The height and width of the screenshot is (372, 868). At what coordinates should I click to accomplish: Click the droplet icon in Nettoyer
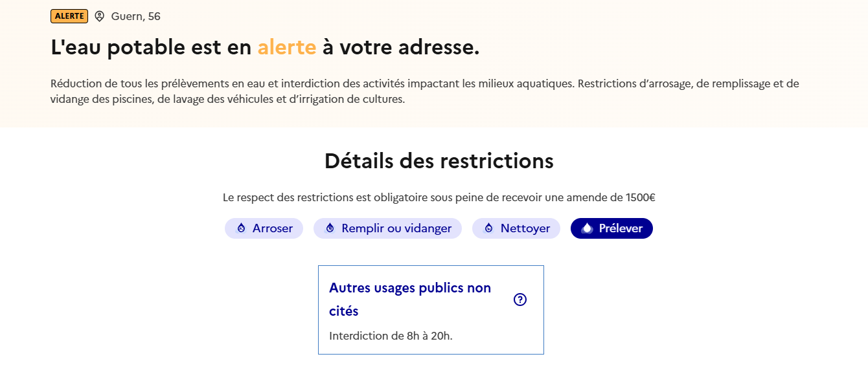tap(488, 228)
